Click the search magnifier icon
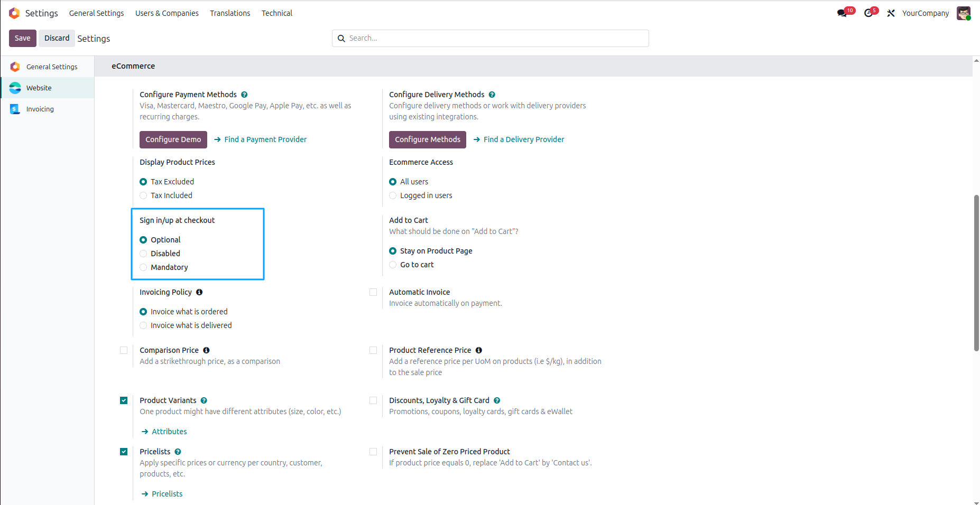The height and width of the screenshot is (505, 980). pos(341,39)
